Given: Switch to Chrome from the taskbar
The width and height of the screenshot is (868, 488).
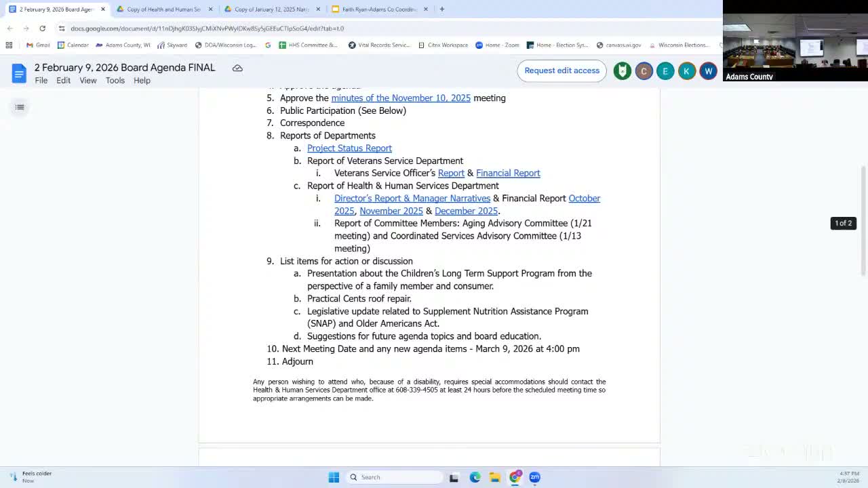Looking at the screenshot, I should [515, 477].
